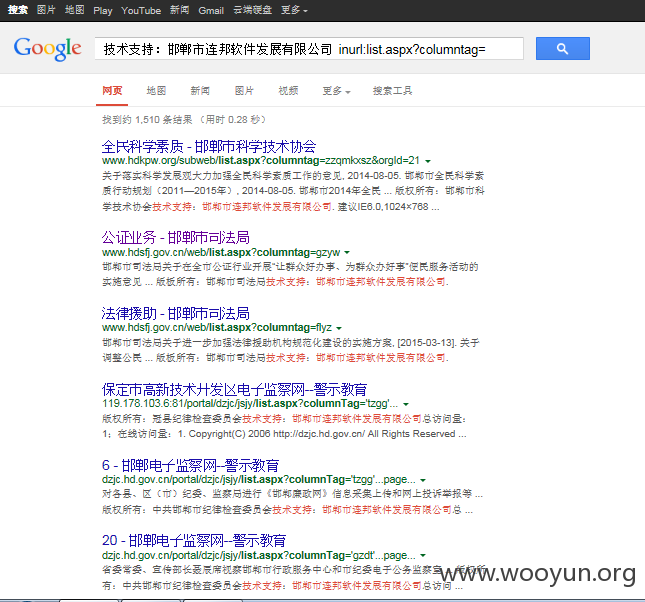This screenshot has height=602, width=645.
Task: Open Play in the top black bar
Action: (103, 11)
